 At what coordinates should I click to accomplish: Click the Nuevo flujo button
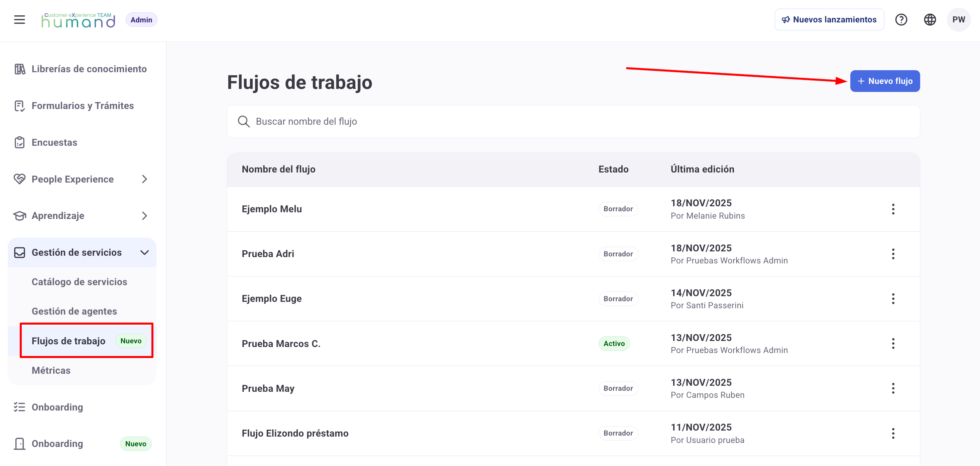click(884, 81)
